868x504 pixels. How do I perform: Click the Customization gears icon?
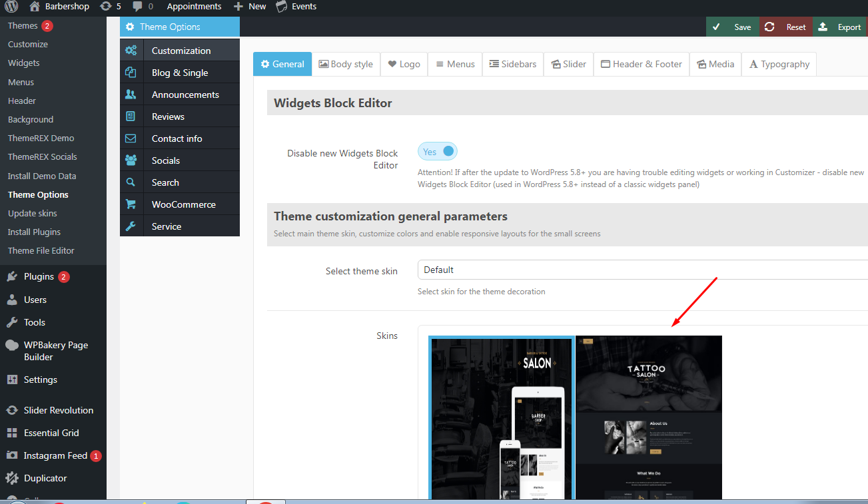point(131,51)
